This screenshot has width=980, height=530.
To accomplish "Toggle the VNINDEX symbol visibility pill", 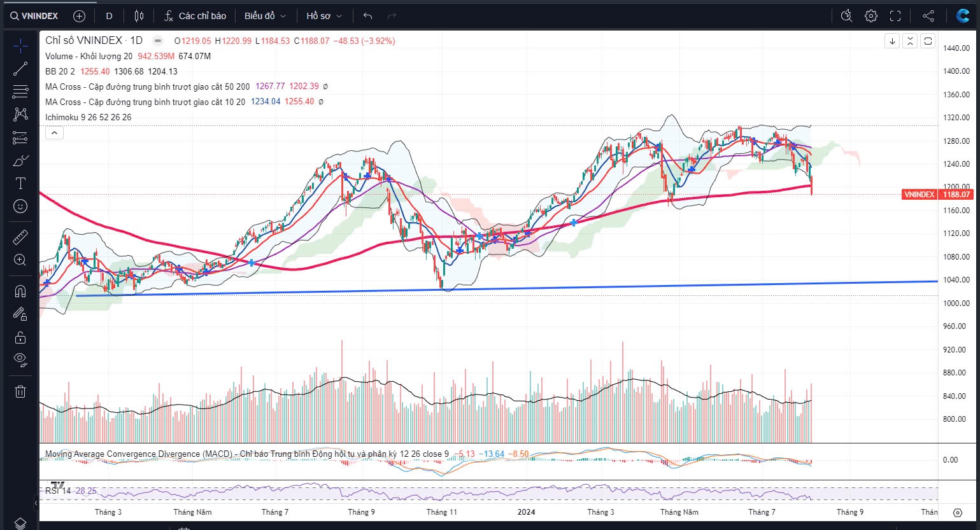I will pyautogui.click(x=158, y=41).
